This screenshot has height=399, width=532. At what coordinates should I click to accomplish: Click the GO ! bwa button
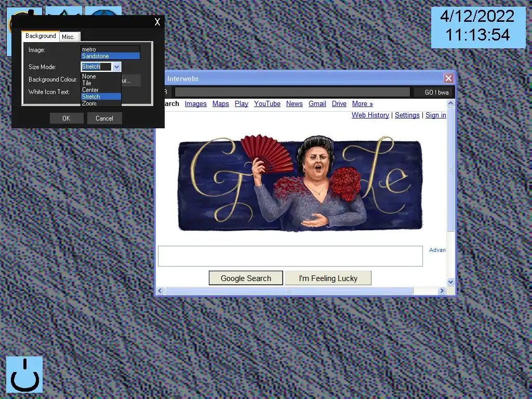point(434,92)
